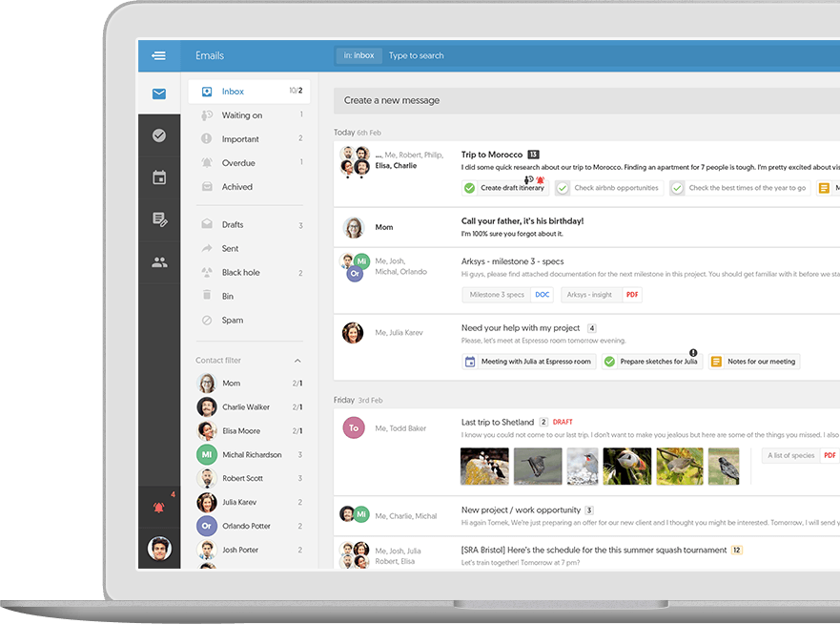Open the tasks checkmark icon in sidebar

click(x=159, y=135)
